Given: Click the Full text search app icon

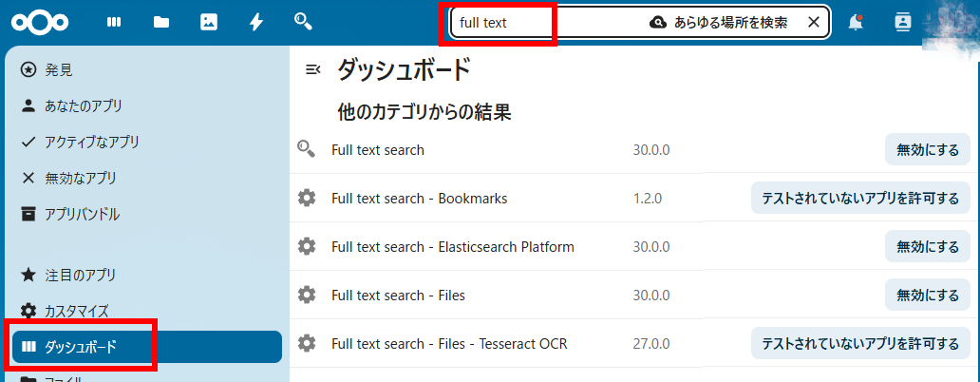Looking at the screenshot, I should click(x=306, y=149).
